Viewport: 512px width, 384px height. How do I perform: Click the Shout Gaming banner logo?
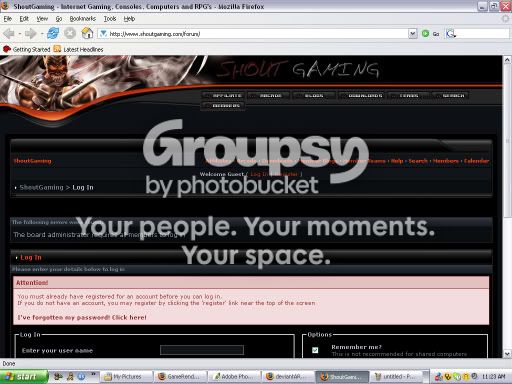coord(299,70)
